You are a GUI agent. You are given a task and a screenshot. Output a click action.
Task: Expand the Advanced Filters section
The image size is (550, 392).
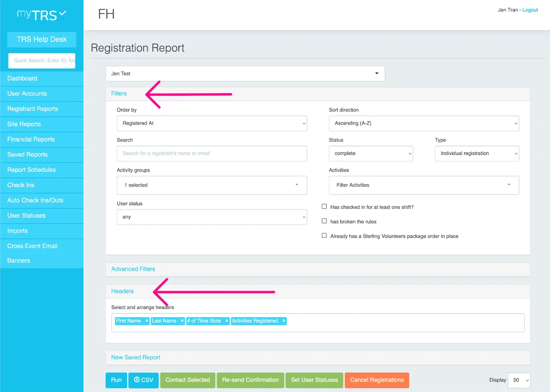(133, 269)
